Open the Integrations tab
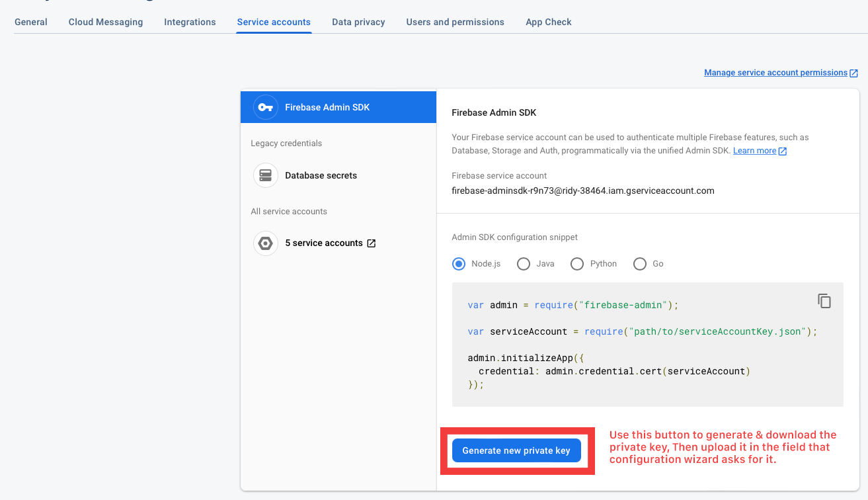This screenshot has height=500, width=868. [190, 22]
